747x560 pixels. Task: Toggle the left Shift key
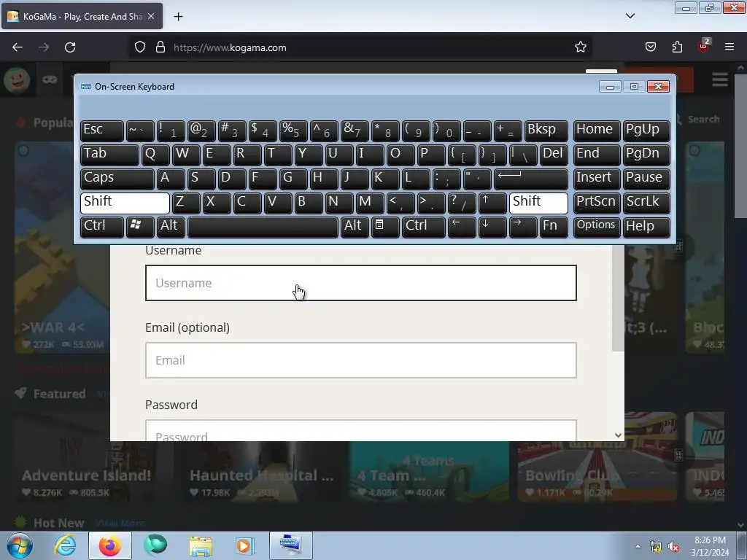pyautogui.click(x=125, y=203)
